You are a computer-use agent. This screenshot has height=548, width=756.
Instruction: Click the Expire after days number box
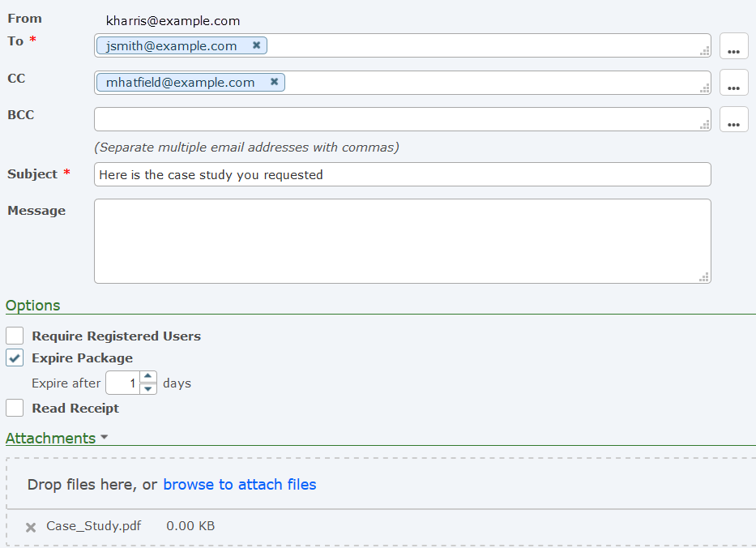123,383
